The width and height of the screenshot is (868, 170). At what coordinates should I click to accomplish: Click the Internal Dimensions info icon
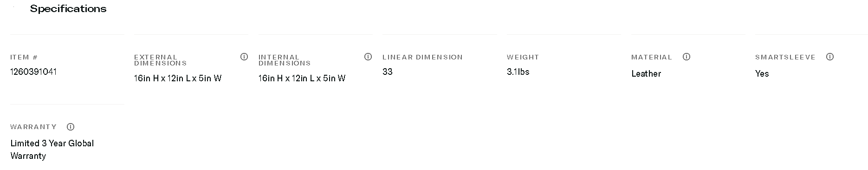coord(368,57)
